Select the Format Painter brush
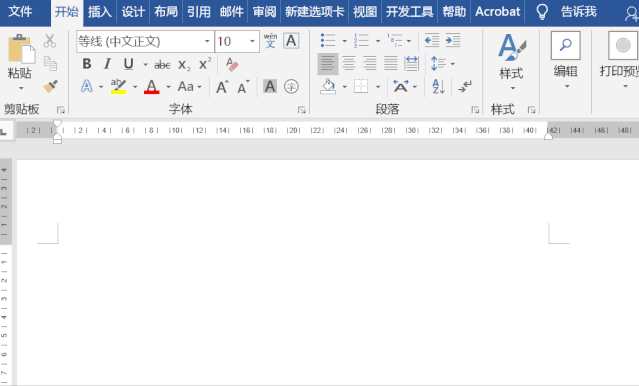639x386 pixels. click(51, 86)
